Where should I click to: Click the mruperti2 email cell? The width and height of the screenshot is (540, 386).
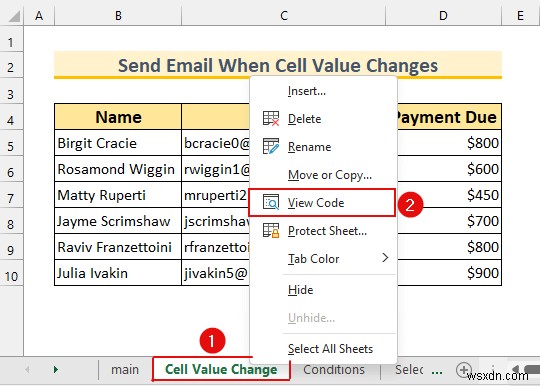215,195
